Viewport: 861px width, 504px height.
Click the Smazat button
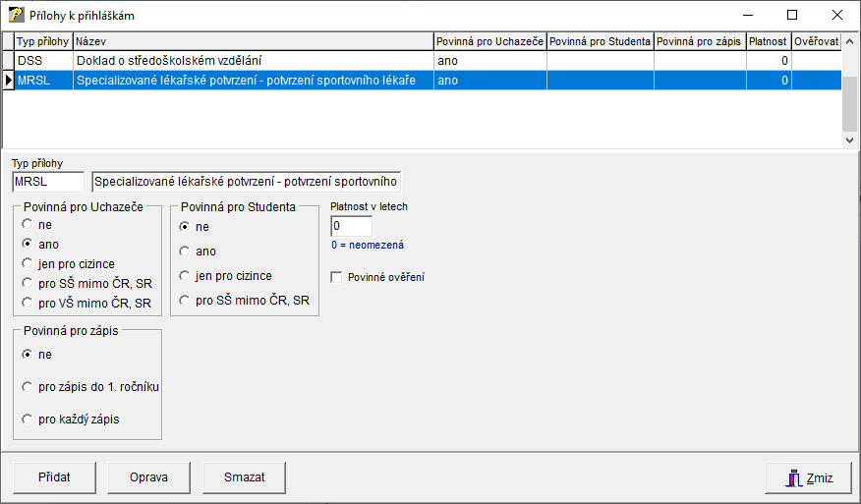(244, 477)
